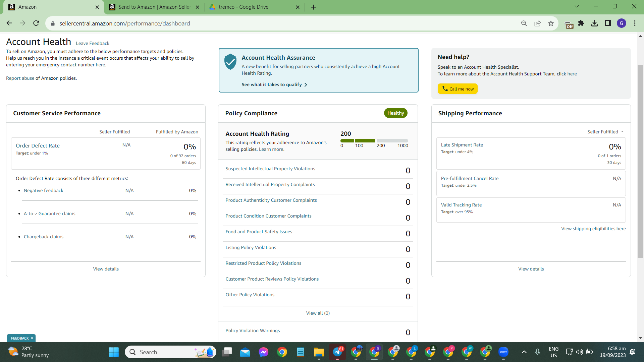Click the browser address bar URL
This screenshot has height=362, width=644.
click(125, 23)
